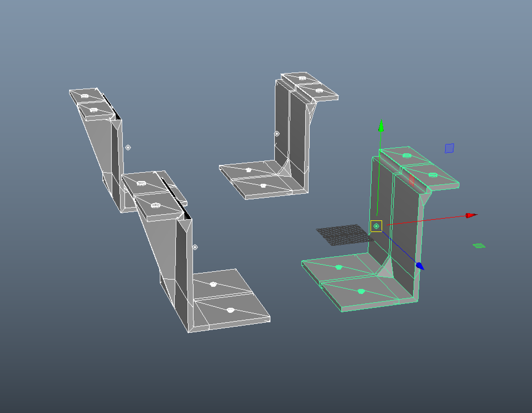Image resolution: width=532 pixels, height=413 pixels.
Task: Click the green Y-axis move arrow
Action: click(381, 126)
